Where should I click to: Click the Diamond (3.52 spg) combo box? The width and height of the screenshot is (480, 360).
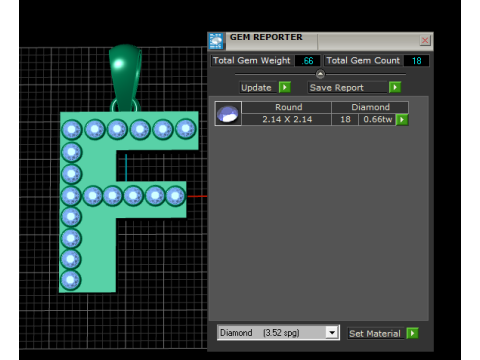(x=278, y=332)
